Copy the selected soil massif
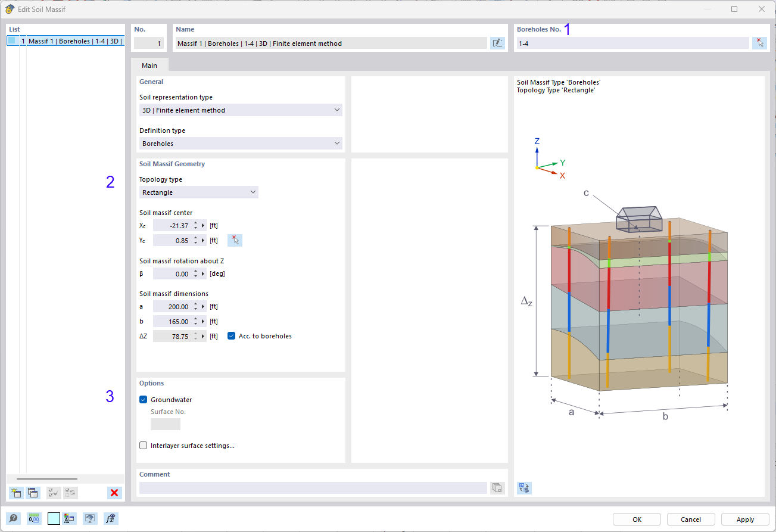Screen dimensions: 776x532 tap(33, 493)
